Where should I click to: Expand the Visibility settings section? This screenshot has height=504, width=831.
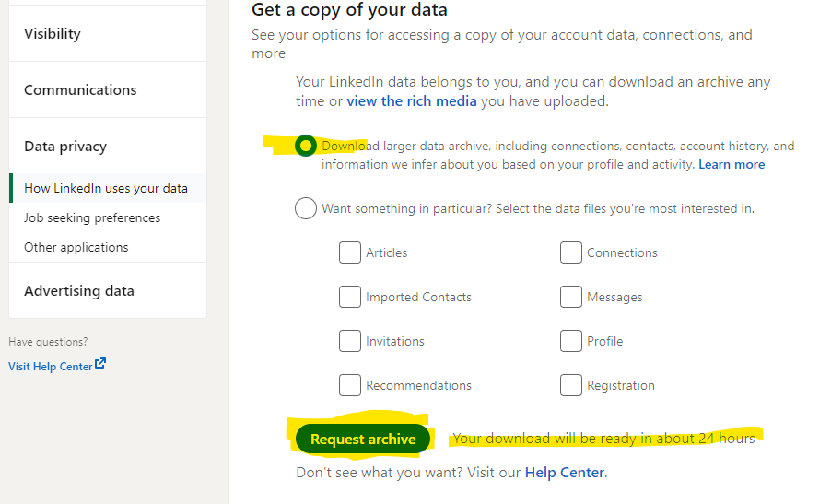tap(108, 33)
